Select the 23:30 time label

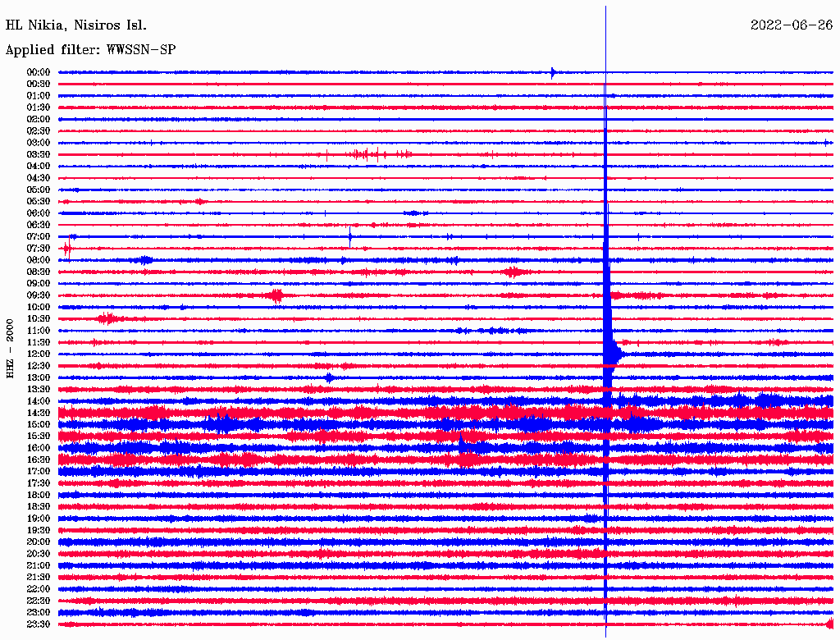coord(39,624)
